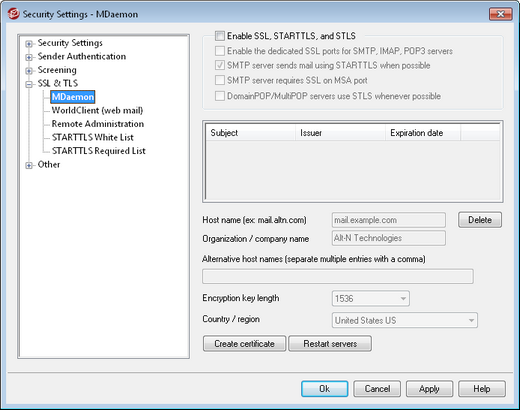520x410 pixels.
Task: Open the STARTTLS Required List page
Action: click(99, 151)
